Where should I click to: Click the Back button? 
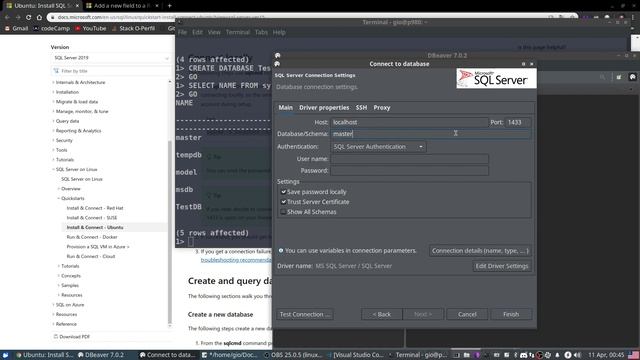[382, 314]
